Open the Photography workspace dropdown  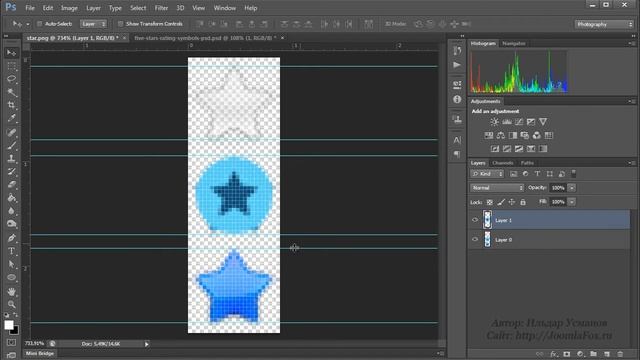click(604, 24)
